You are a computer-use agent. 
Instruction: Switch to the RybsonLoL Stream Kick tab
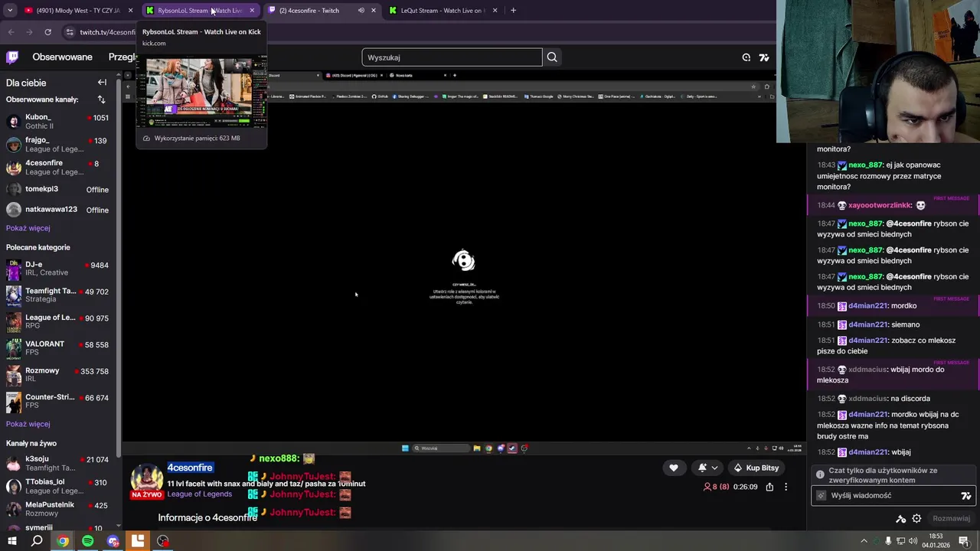199,11
